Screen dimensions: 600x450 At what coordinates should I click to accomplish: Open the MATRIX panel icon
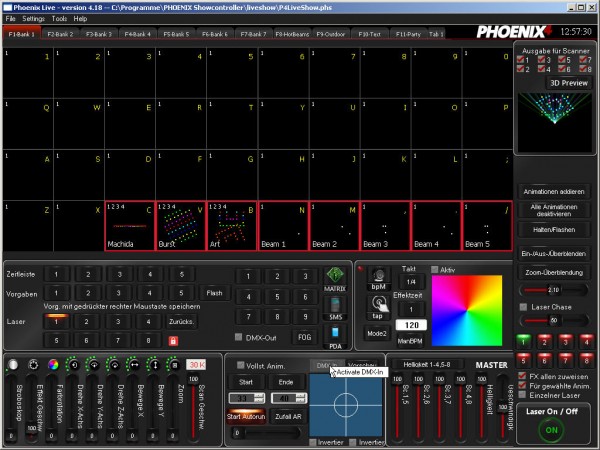(335, 277)
